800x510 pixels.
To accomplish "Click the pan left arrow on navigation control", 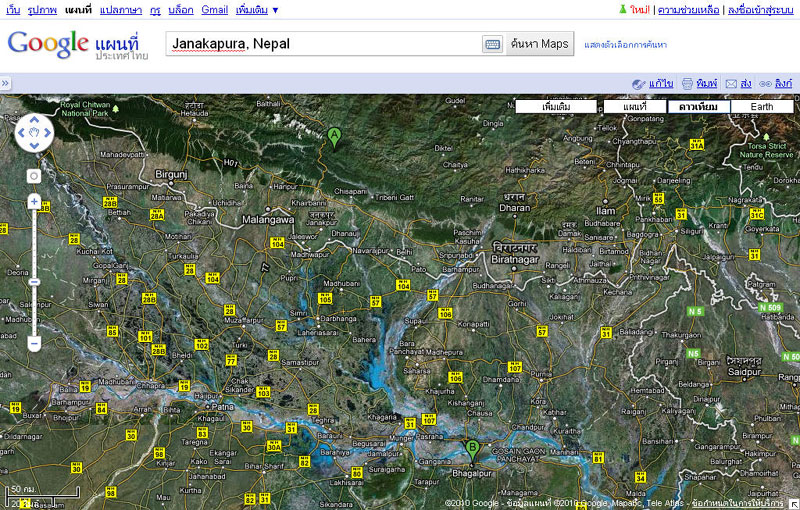I will [x=22, y=132].
